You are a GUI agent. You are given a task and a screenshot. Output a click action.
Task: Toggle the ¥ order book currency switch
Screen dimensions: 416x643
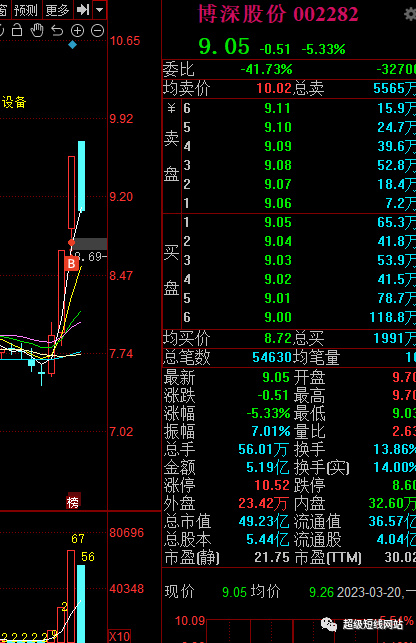(171, 108)
